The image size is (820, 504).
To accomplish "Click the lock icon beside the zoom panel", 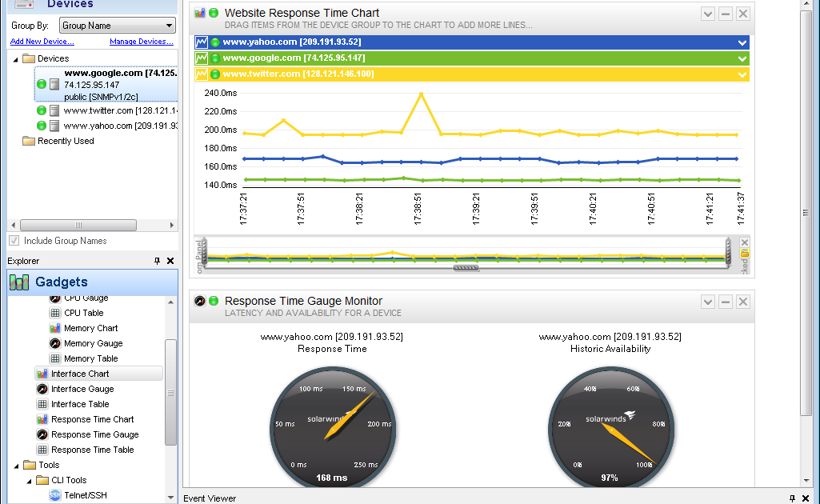I will [x=745, y=253].
